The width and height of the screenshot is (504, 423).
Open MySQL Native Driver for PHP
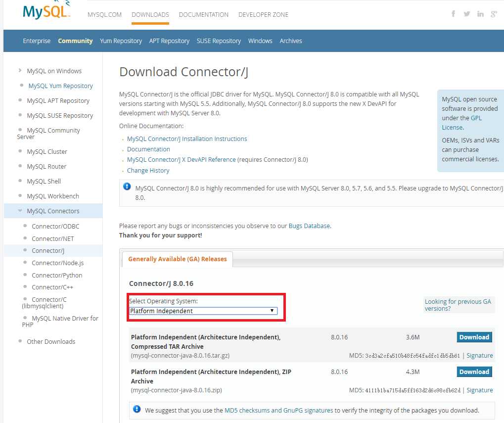pyautogui.click(x=60, y=322)
